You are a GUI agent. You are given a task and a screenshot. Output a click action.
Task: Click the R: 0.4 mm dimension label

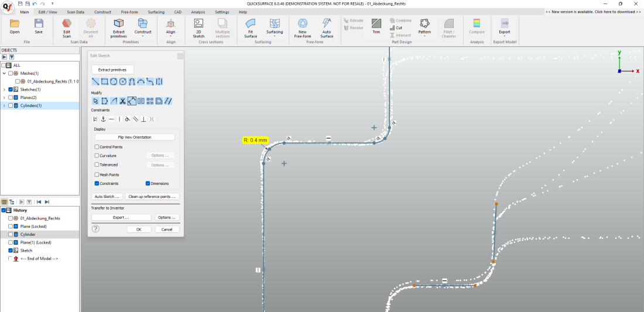255,140
